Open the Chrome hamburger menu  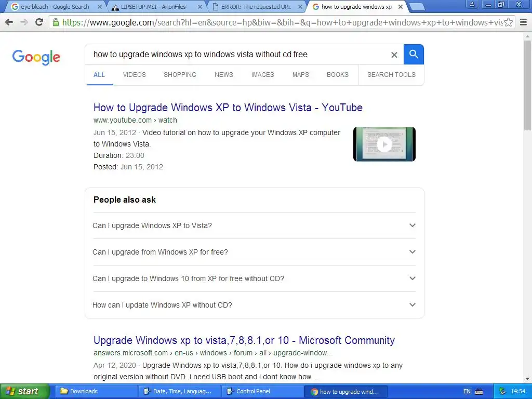coord(524,22)
